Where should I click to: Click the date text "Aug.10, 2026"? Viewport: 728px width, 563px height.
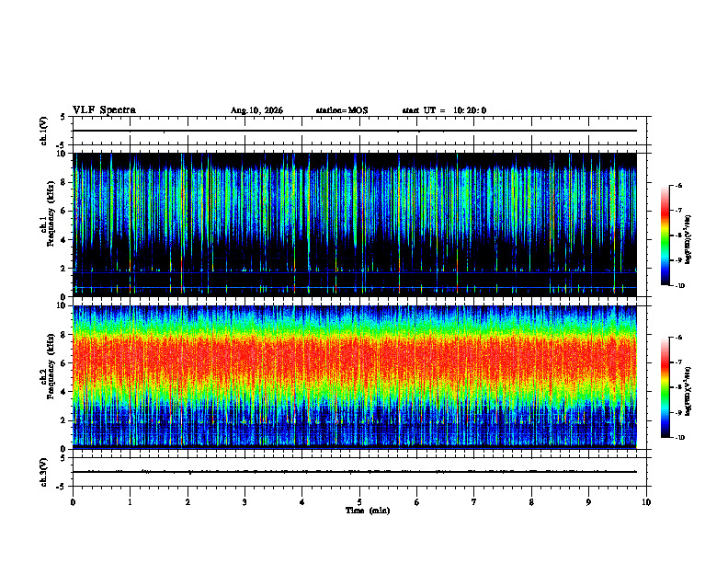256,110
